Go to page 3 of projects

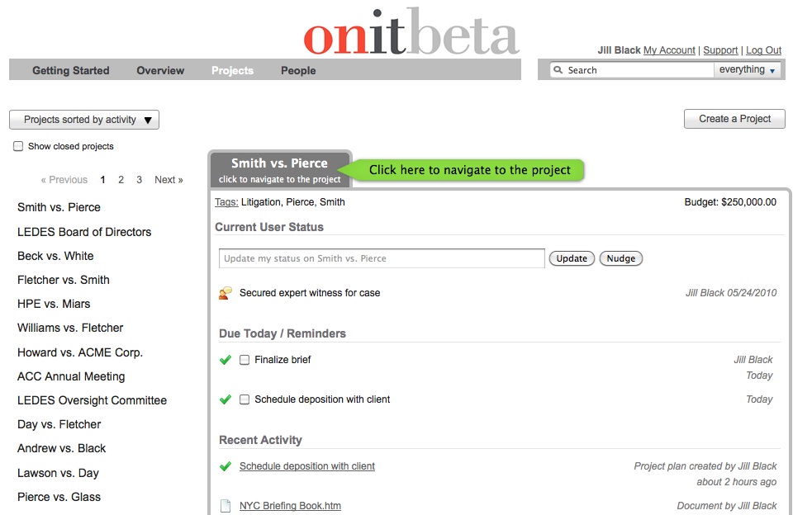(x=139, y=180)
